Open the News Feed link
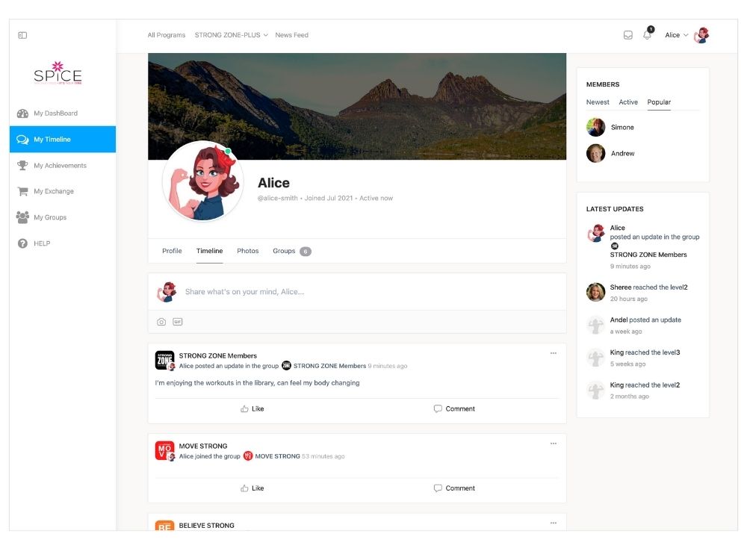747x560 pixels. 291,35
